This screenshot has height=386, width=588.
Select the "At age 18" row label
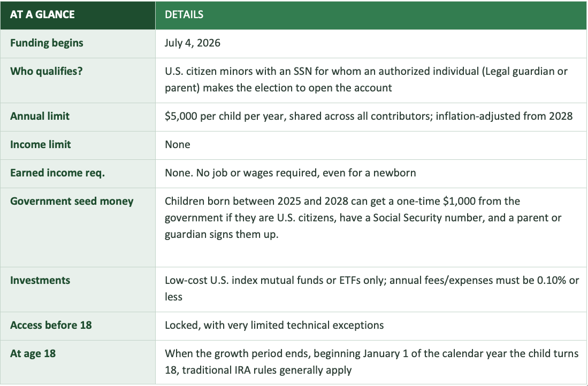pyautogui.click(x=33, y=353)
